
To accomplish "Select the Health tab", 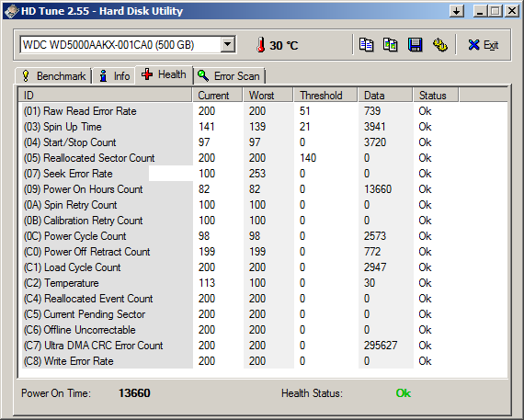I will pyautogui.click(x=164, y=74).
